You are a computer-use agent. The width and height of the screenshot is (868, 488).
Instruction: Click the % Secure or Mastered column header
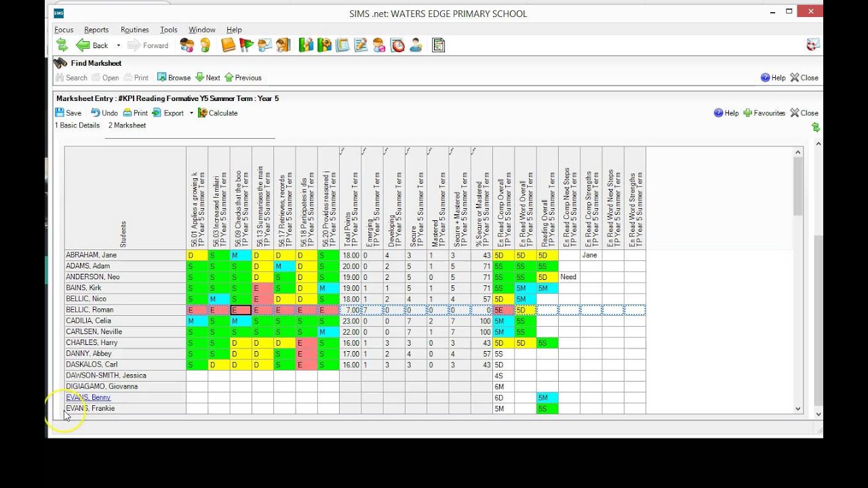[481, 199]
